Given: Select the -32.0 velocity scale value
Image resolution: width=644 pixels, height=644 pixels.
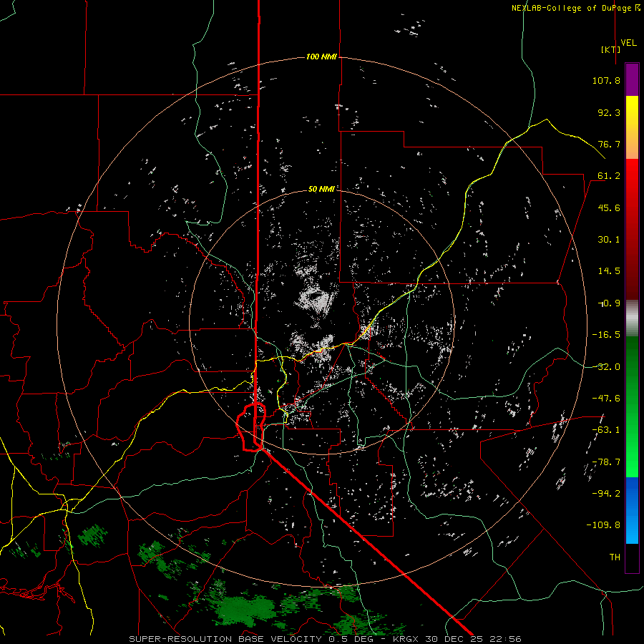Looking at the screenshot, I should point(606,367).
